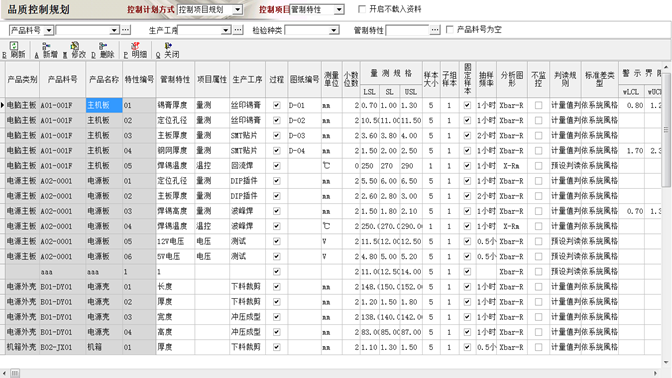The height and width of the screenshot is (378, 672).
Task: Open the browse button next to 生产工序 field
Action: [238, 30]
